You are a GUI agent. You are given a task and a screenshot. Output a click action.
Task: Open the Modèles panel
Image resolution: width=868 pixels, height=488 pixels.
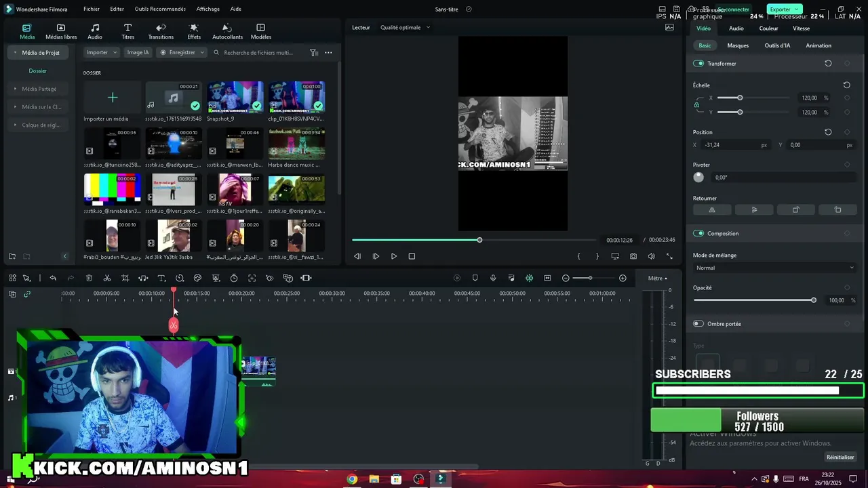[261, 32]
